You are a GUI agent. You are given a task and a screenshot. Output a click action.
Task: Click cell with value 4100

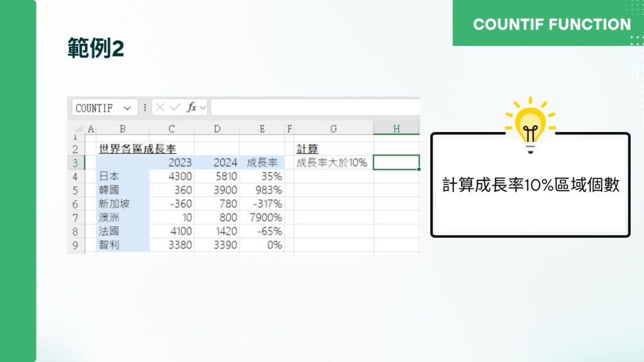(172, 231)
